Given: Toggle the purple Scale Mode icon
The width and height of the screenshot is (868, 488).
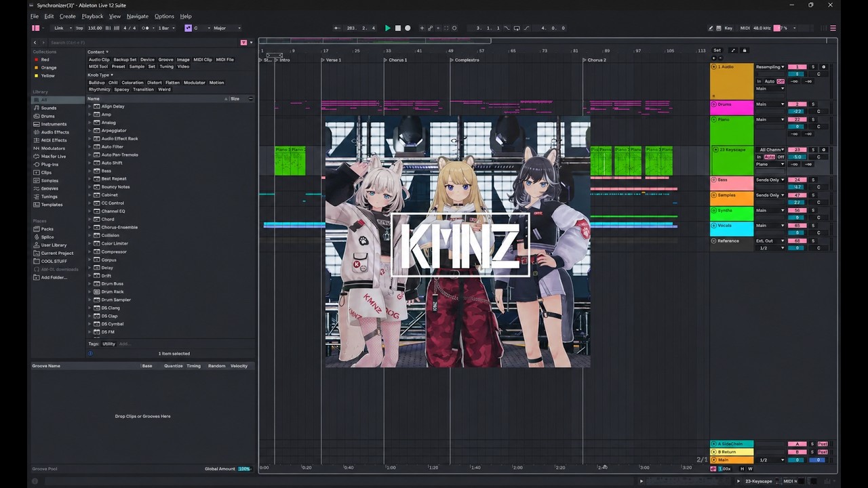Looking at the screenshot, I should tap(188, 28).
